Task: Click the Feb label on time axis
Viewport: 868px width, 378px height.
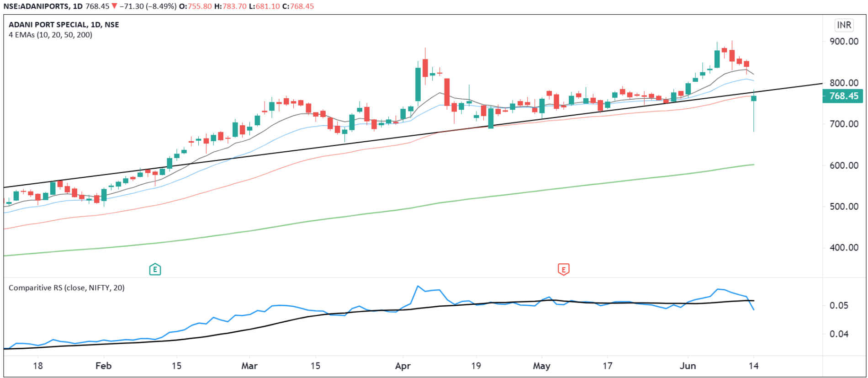Action: pos(103,366)
